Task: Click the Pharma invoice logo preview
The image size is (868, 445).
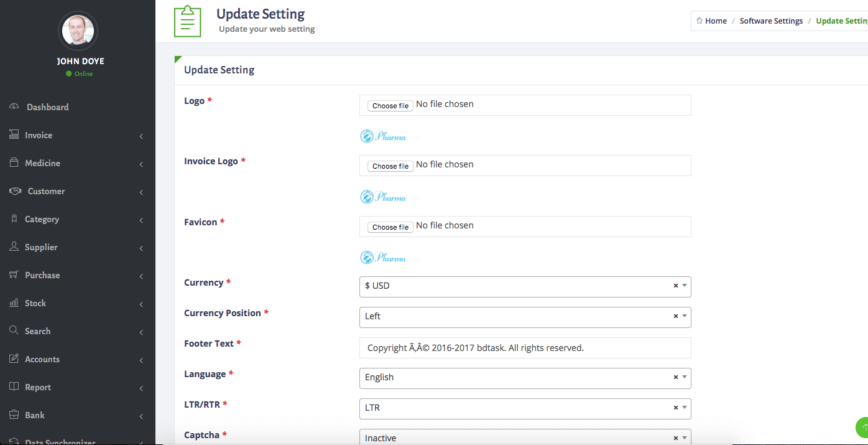Action: [x=383, y=196]
